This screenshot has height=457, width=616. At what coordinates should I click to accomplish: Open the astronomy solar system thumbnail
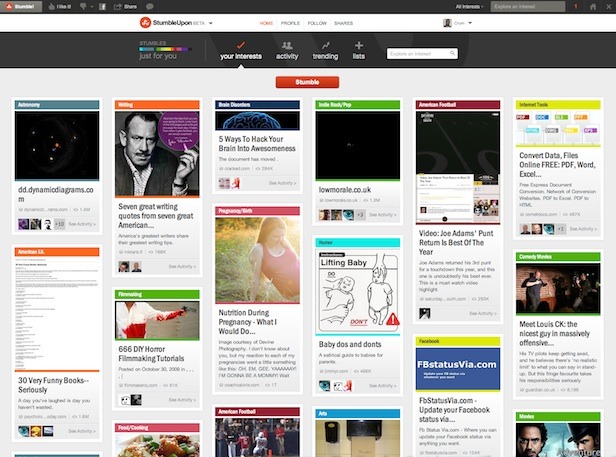57,145
